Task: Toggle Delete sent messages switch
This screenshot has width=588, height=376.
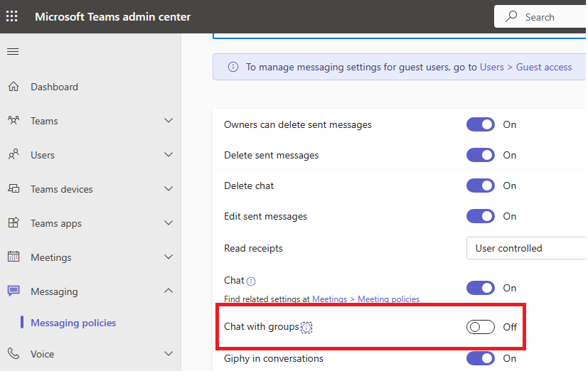Action: (x=481, y=155)
